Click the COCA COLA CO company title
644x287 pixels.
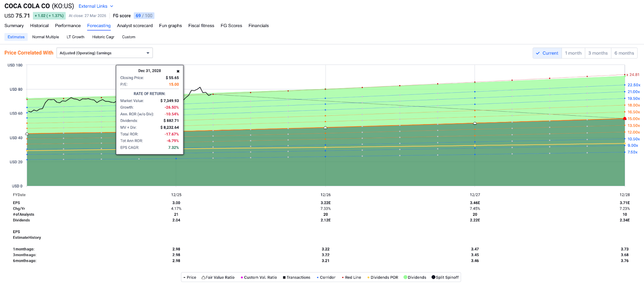coord(27,6)
